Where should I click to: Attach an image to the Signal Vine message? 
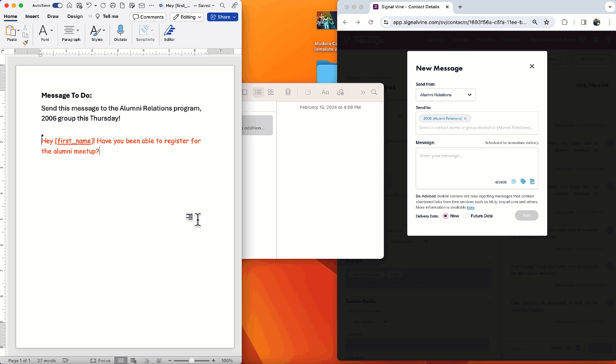point(532,182)
